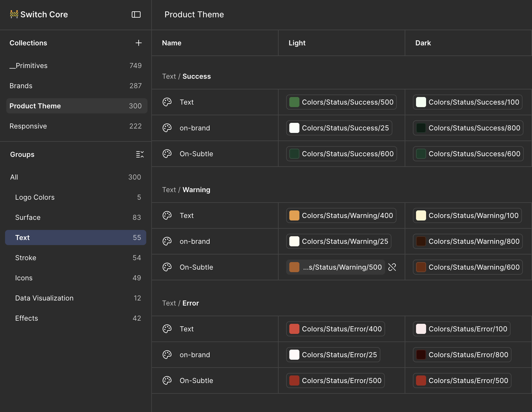Screen dimensions: 532x412
Task: Select variable name Text under Success
Action: tap(187, 102)
